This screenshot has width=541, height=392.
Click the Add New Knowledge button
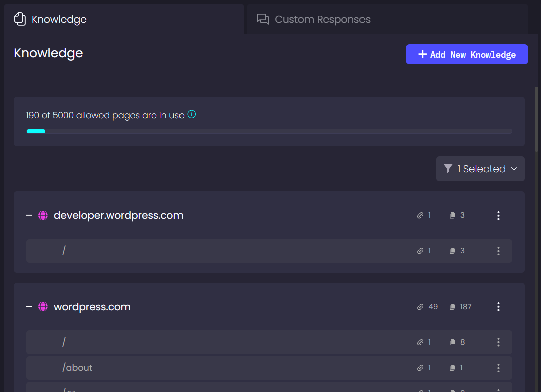(467, 54)
